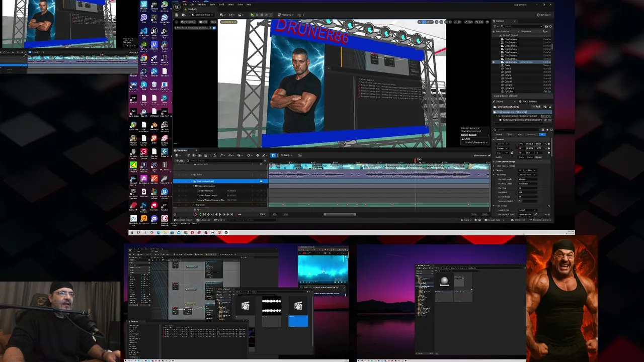Click the Sequencer curve editor icon

[300, 155]
